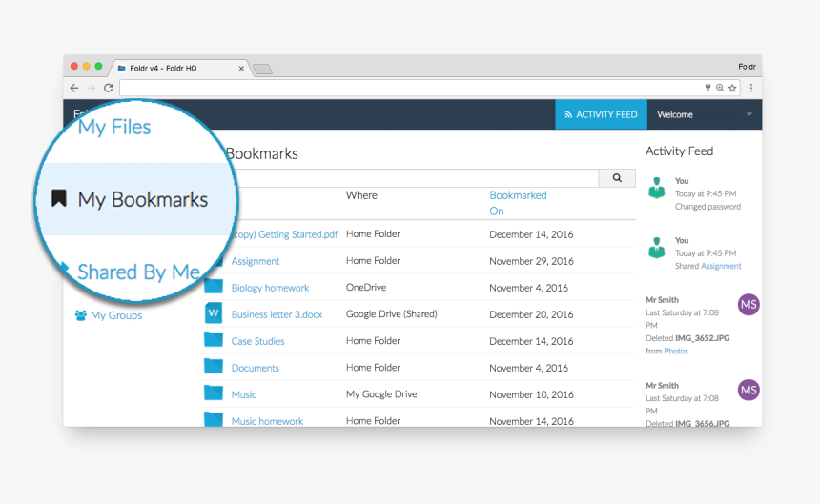Click the second MS avatar, beside Deleted IMG_3656.JPG
The height and width of the screenshot is (504, 820).
click(748, 390)
